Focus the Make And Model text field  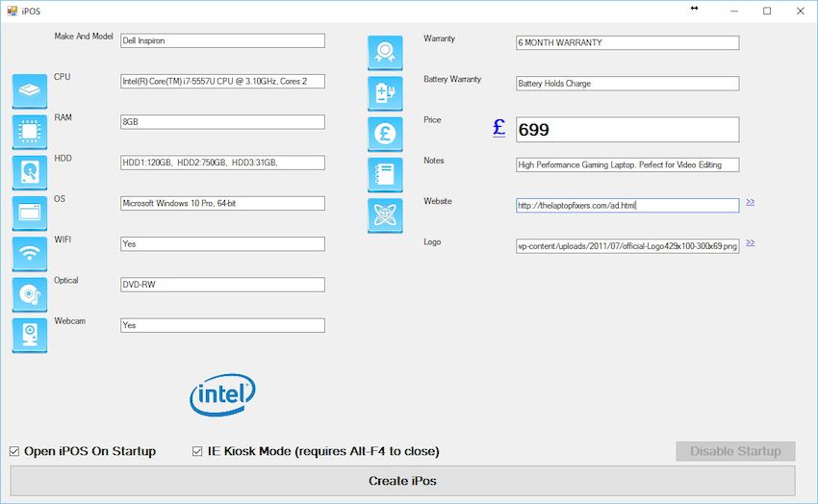pyautogui.click(x=221, y=41)
